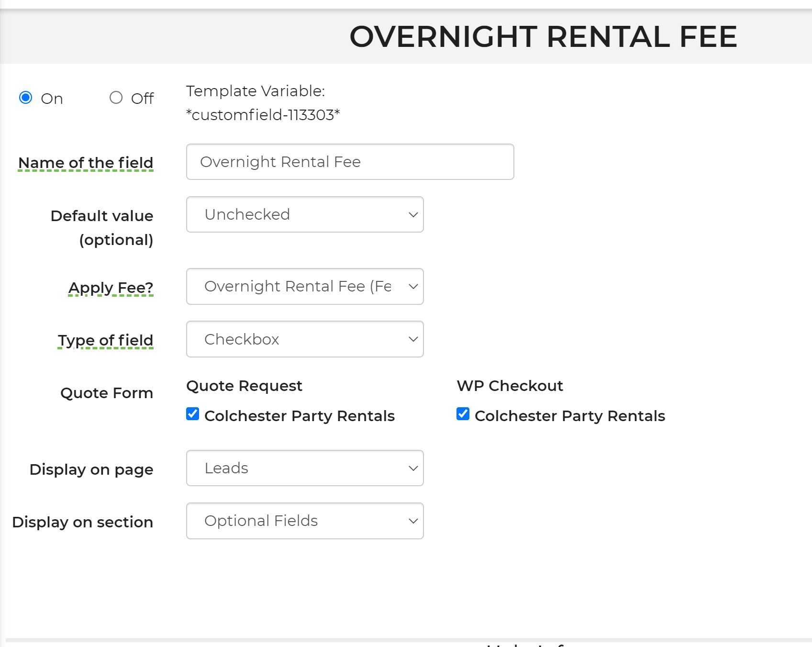Select the On radio button

click(x=26, y=98)
